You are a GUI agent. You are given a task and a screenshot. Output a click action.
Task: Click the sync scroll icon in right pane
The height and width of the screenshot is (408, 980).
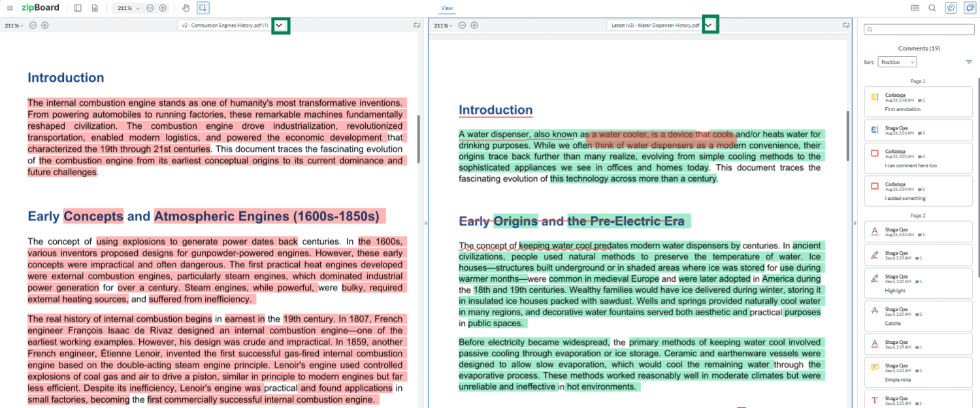tap(846, 25)
